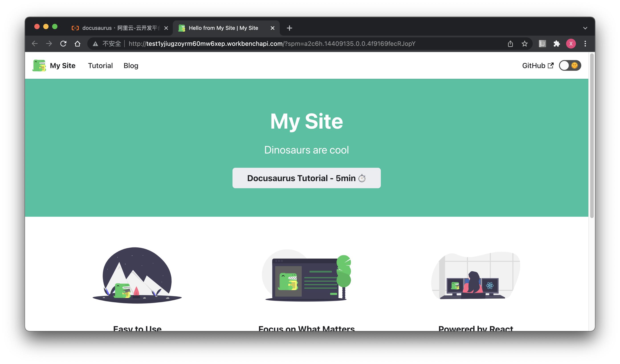Screen dimensions: 620x364
Task: Click the Chrome profile avatar
Action: [571, 44]
